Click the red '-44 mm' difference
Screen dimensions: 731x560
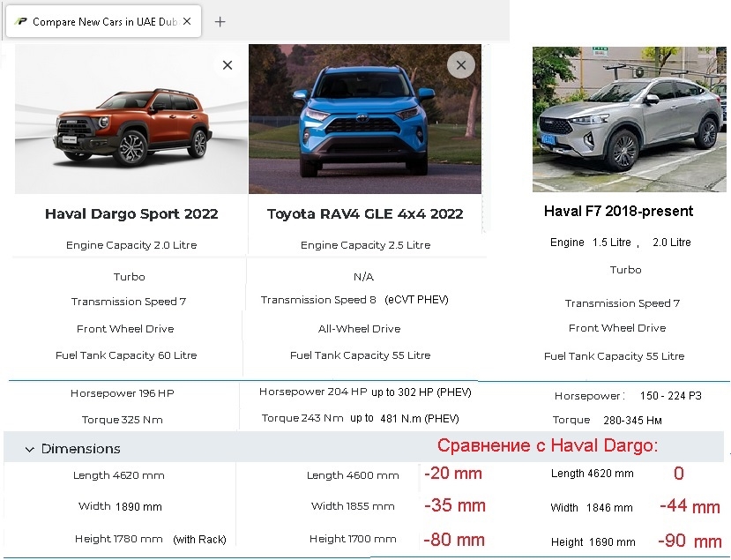(x=690, y=506)
